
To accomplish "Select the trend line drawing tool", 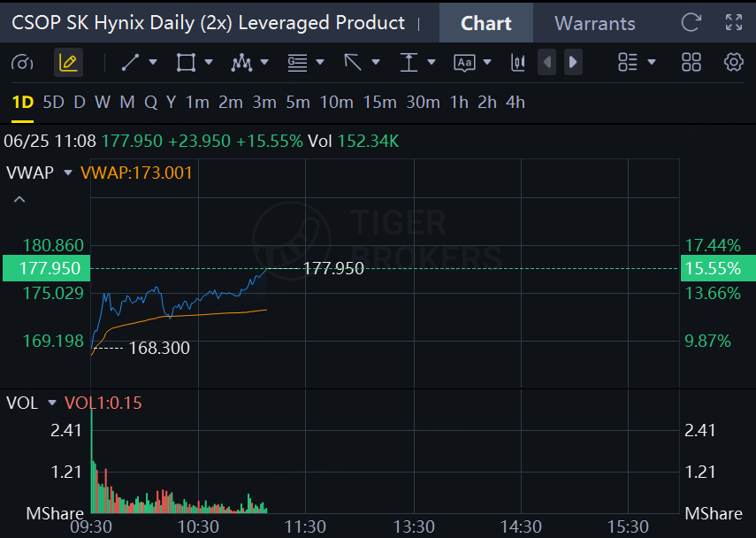I will 130,62.
